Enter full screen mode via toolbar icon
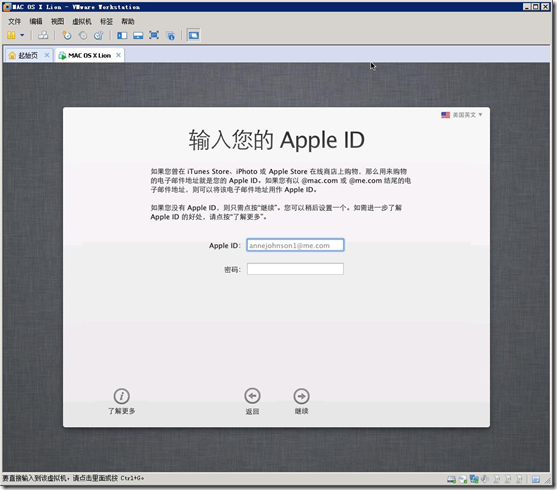Image resolution: width=557 pixels, height=490 pixels. pos(154,35)
